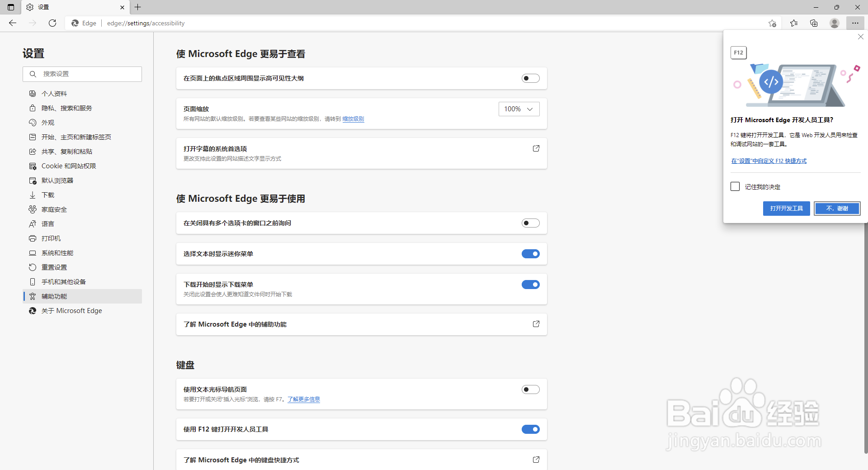Open a new tab with plus icon
Image resolution: width=868 pixels, height=470 pixels.
[x=138, y=7]
